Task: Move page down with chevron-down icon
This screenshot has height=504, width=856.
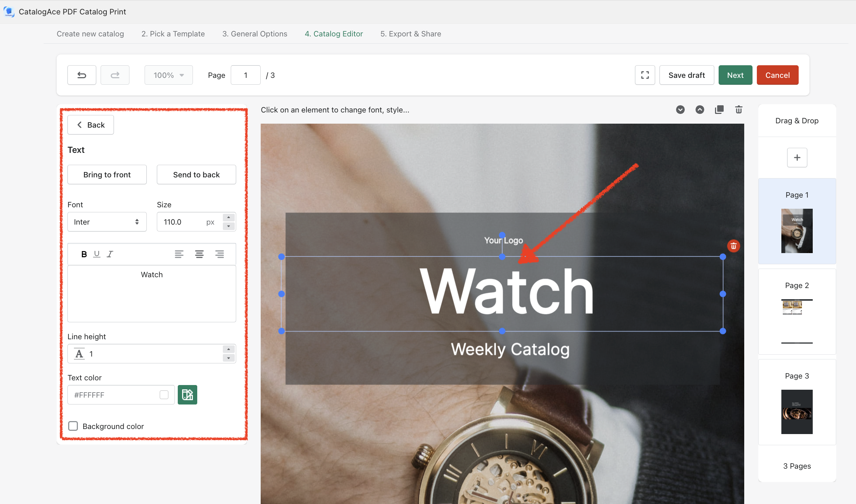Action: pyautogui.click(x=680, y=110)
